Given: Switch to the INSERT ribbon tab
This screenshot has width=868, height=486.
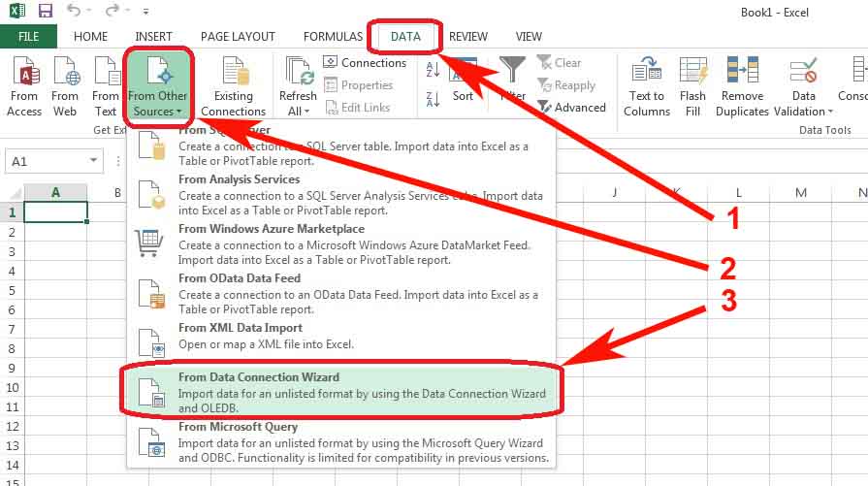Looking at the screenshot, I should coord(153,37).
